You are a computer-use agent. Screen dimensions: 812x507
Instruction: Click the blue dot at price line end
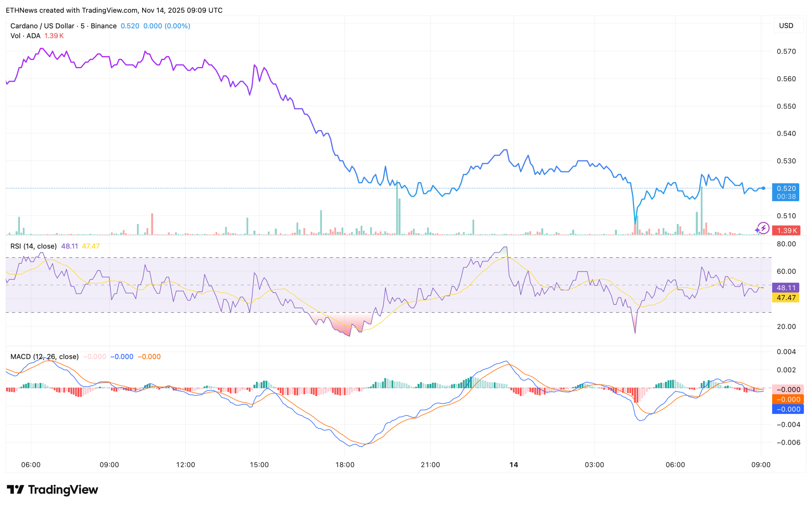[x=763, y=188]
